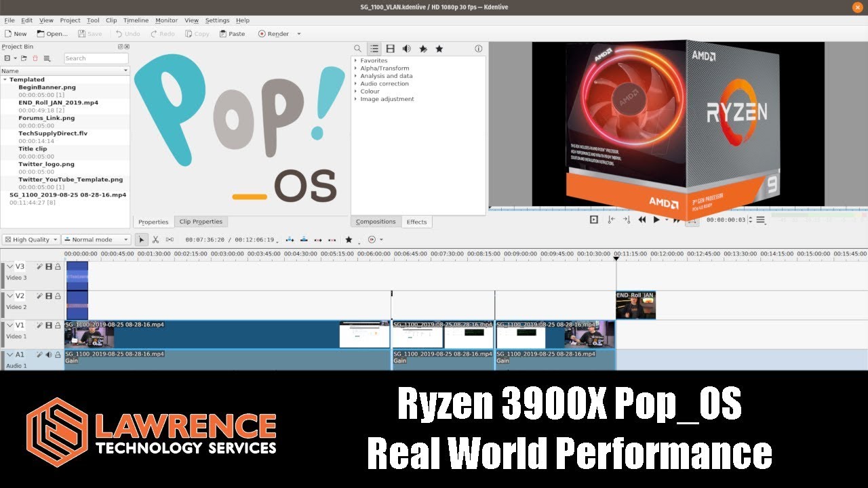This screenshot has width=868, height=488.
Task: Click the extract timeline zone icon
Action: point(318,239)
